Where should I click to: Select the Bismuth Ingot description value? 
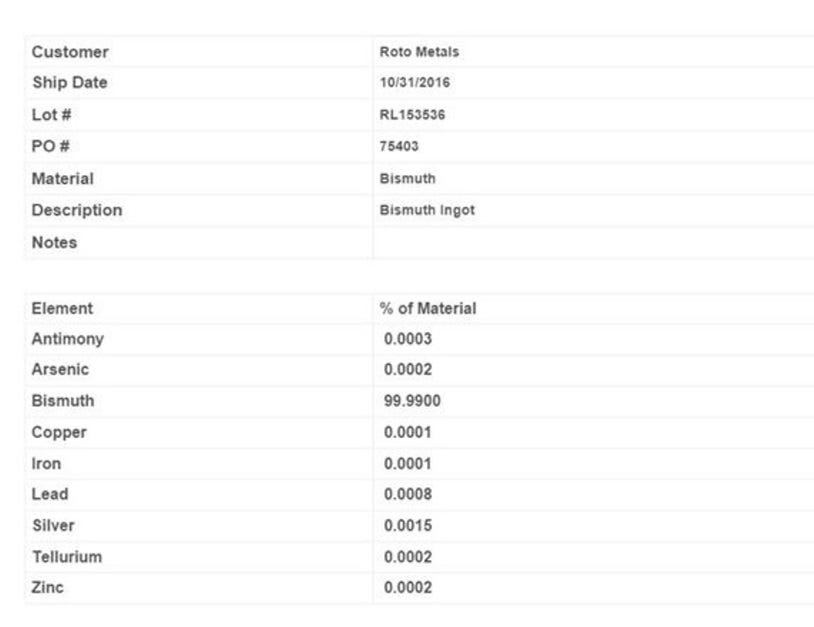tap(427, 211)
